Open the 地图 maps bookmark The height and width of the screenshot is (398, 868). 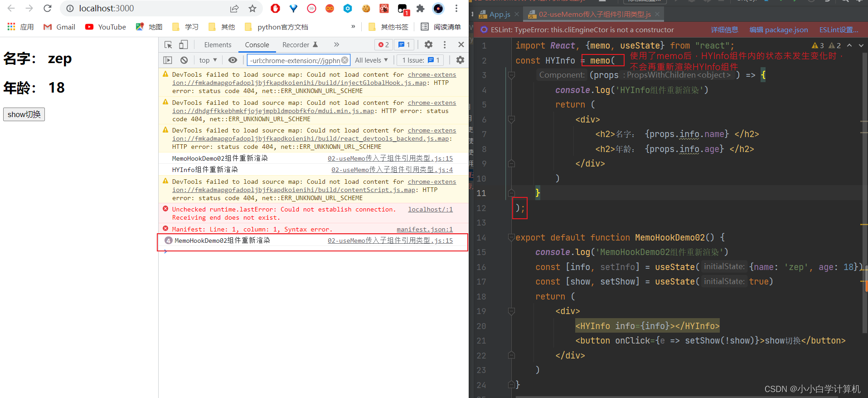click(x=149, y=27)
